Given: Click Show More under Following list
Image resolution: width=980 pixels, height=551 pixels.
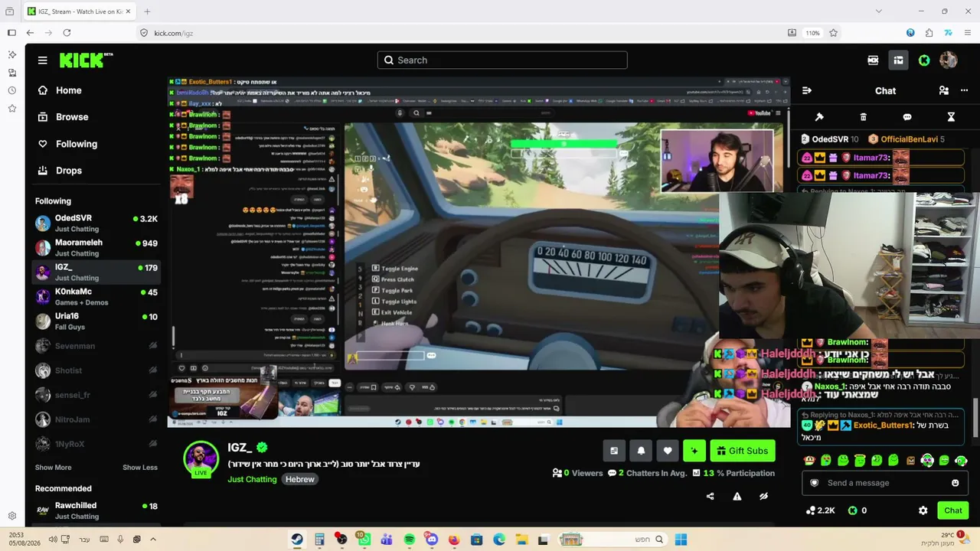Looking at the screenshot, I should coord(53,468).
